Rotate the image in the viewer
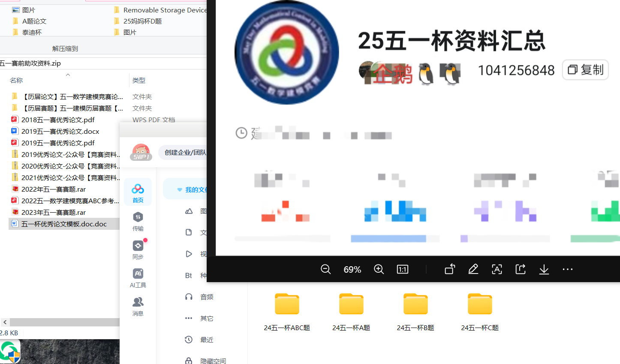 pyautogui.click(x=450, y=269)
